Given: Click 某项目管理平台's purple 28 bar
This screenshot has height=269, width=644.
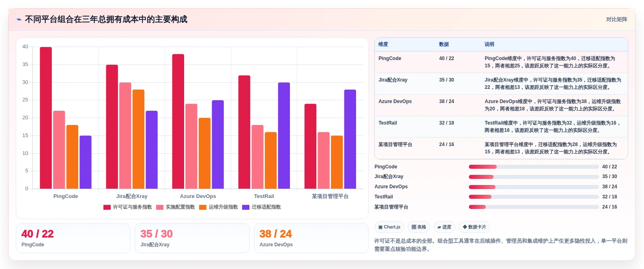Looking at the screenshot, I should point(350,139).
